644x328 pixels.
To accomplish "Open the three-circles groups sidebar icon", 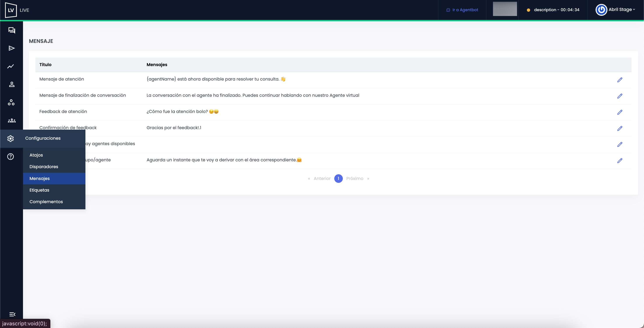I will 11,102.
